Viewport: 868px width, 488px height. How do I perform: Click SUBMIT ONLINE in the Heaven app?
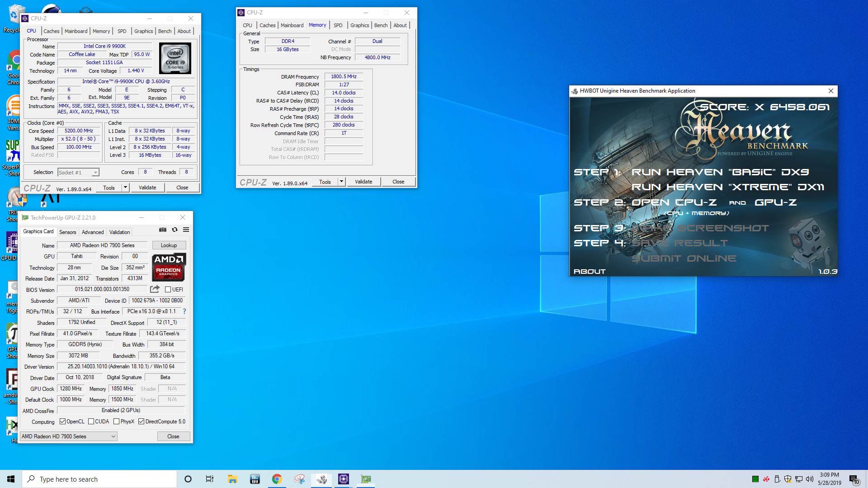684,258
